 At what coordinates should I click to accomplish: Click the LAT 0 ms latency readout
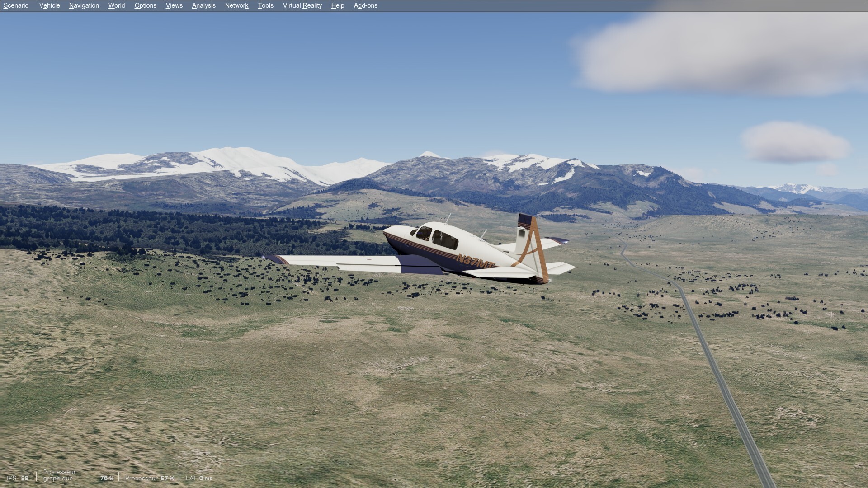(198, 478)
